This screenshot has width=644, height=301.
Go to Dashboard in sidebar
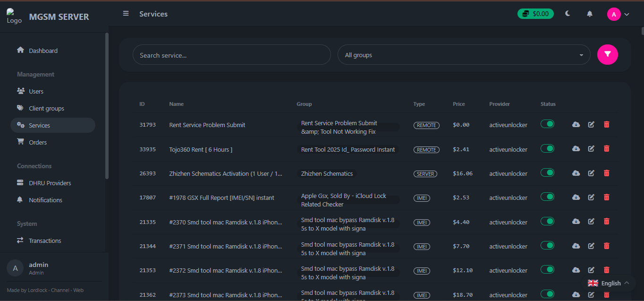click(x=43, y=51)
